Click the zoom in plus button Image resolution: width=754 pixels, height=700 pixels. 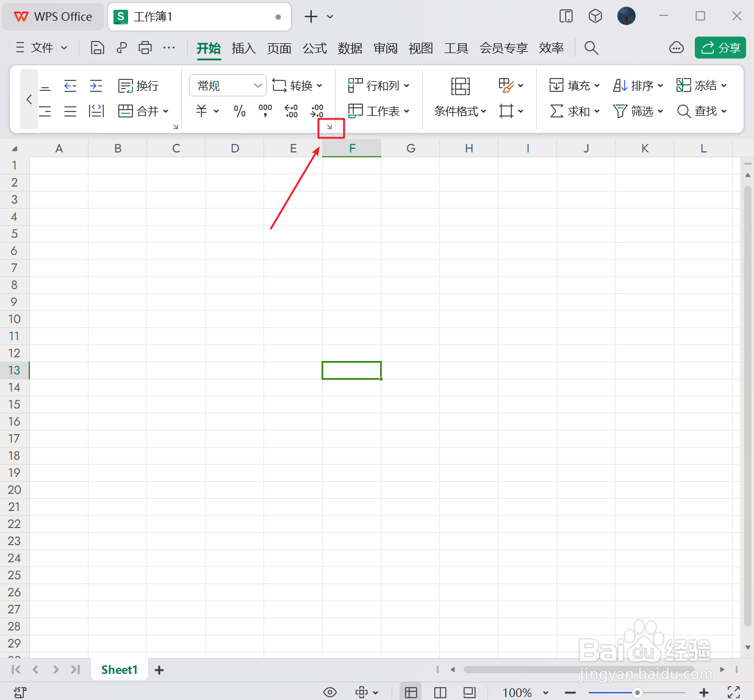[x=704, y=692]
